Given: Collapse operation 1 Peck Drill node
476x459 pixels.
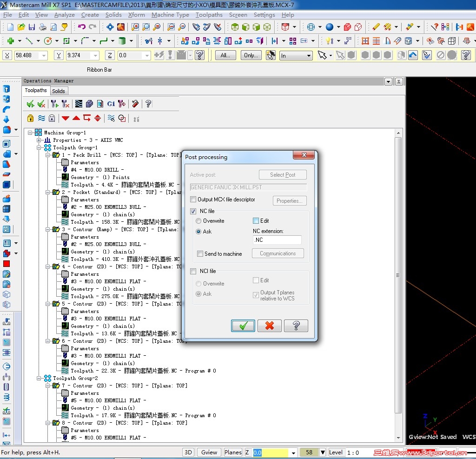Looking at the screenshot, I should 48,155.
